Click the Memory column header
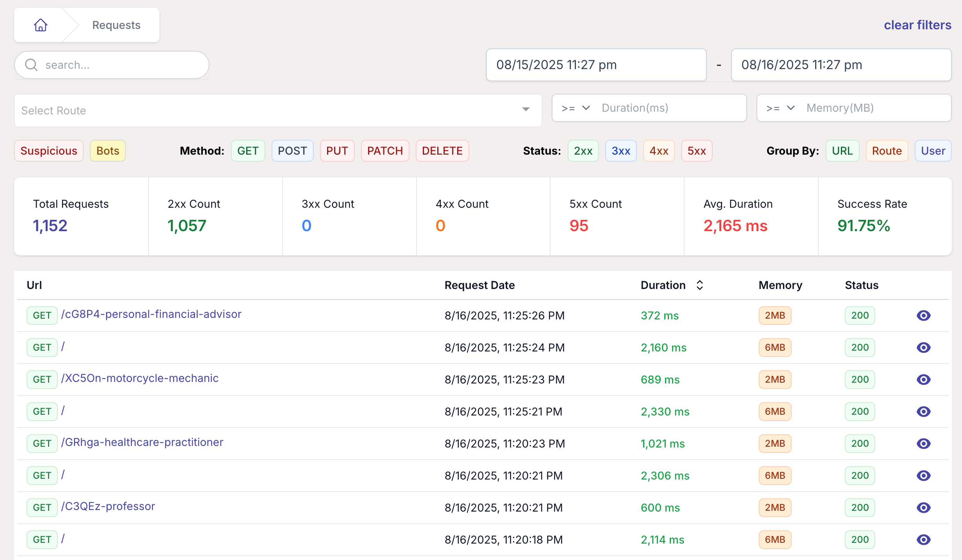Viewport: 962px width, 560px height. click(x=780, y=285)
